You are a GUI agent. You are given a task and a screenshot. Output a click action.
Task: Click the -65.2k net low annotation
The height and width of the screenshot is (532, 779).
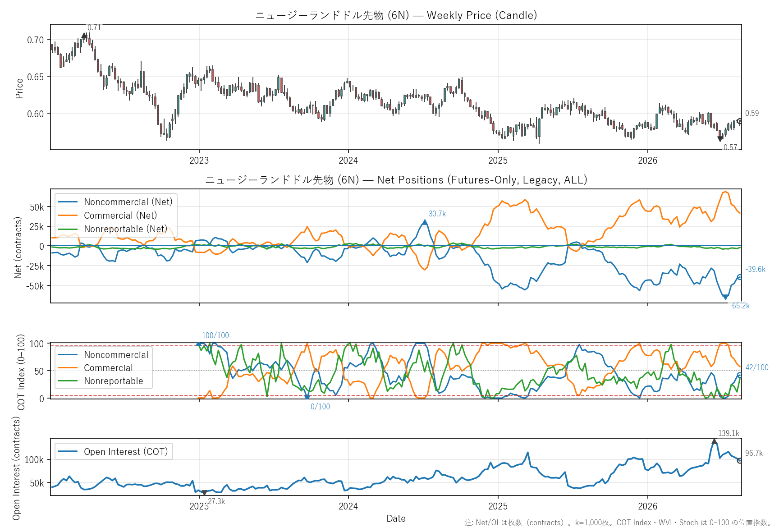(x=740, y=306)
